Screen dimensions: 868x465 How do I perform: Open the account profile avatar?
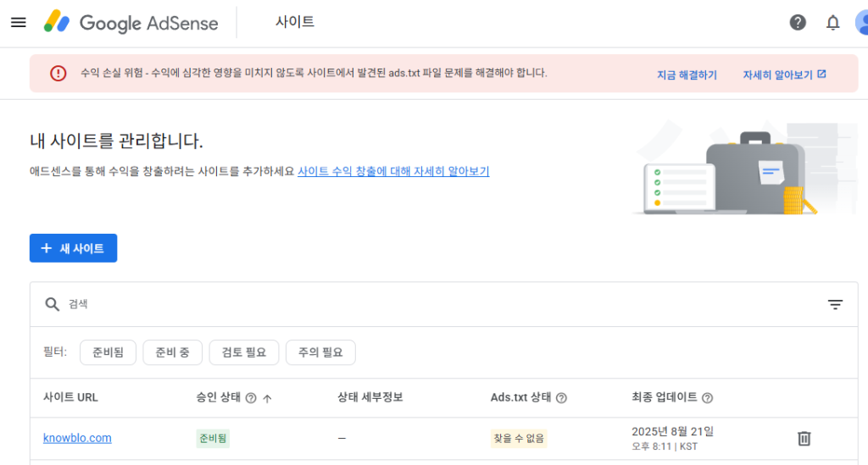pos(860,23)
